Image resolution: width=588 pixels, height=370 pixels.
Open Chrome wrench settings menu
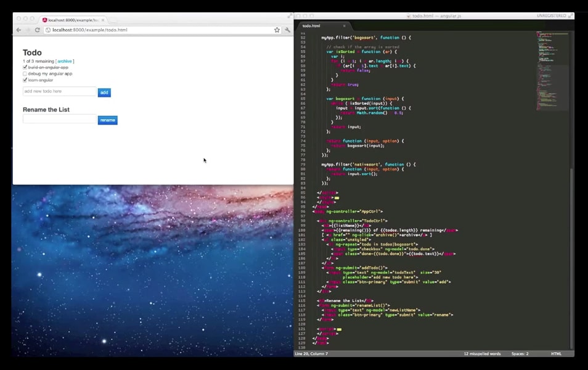[x=287, y=30]
